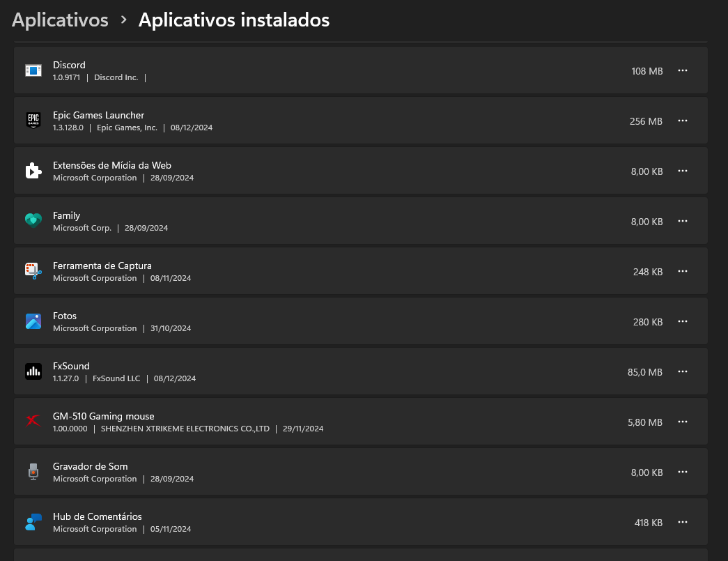Click the Epic Games Launcher icon
This screenshot has width=728, height=561.
(x=33, y=121)
